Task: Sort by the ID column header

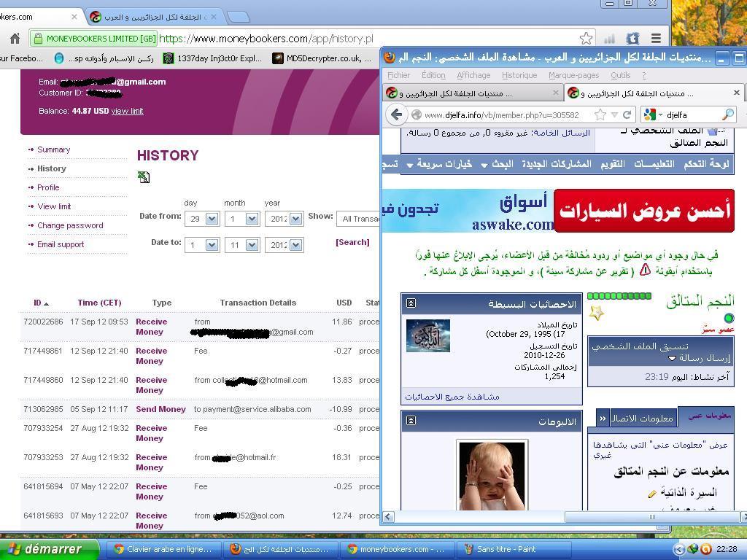Action: [41, 303]
